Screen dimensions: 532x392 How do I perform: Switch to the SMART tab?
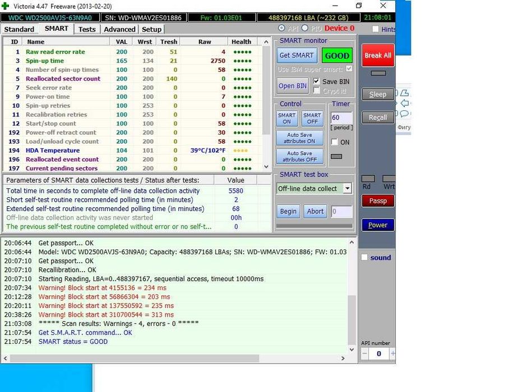(x=56, y=29)
